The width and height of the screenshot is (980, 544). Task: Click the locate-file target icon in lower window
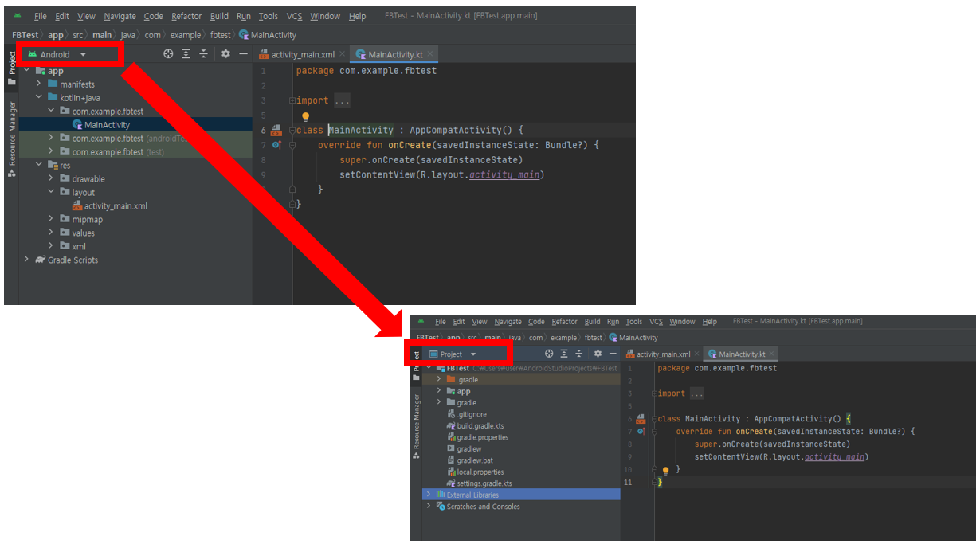coord(549,354)
